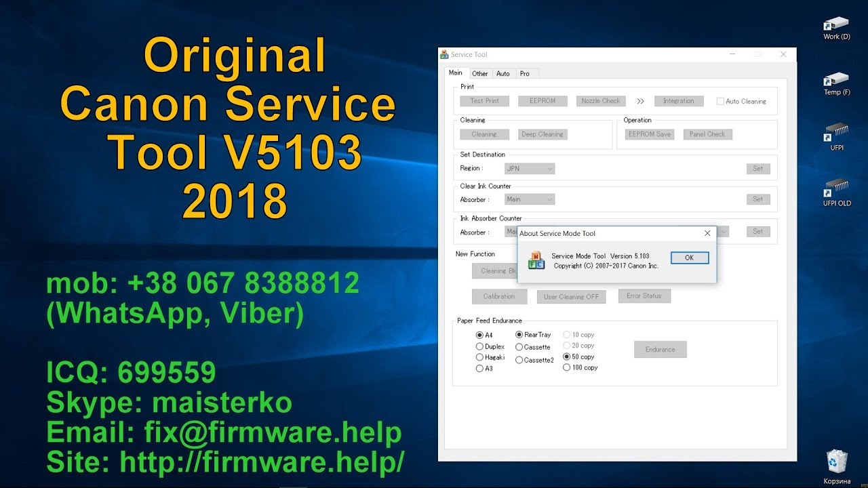Choose the A3 paper option
The height and width of the screenshot is (488, 868).
479,369
